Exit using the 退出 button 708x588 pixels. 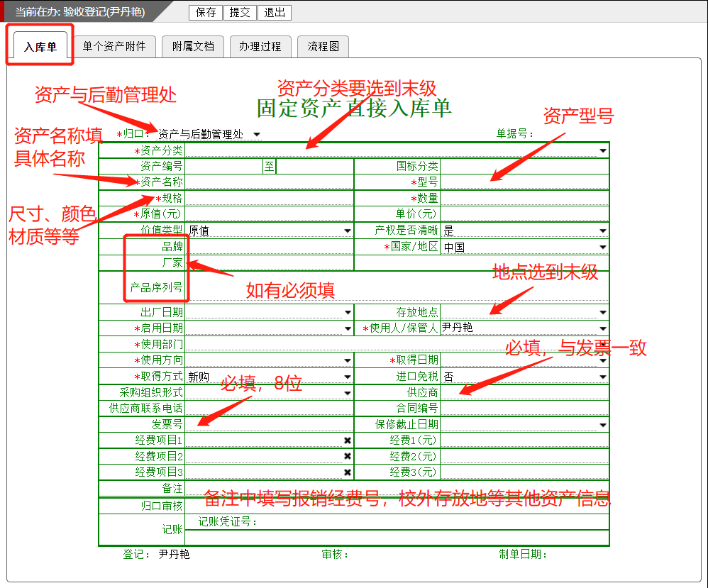274,12
